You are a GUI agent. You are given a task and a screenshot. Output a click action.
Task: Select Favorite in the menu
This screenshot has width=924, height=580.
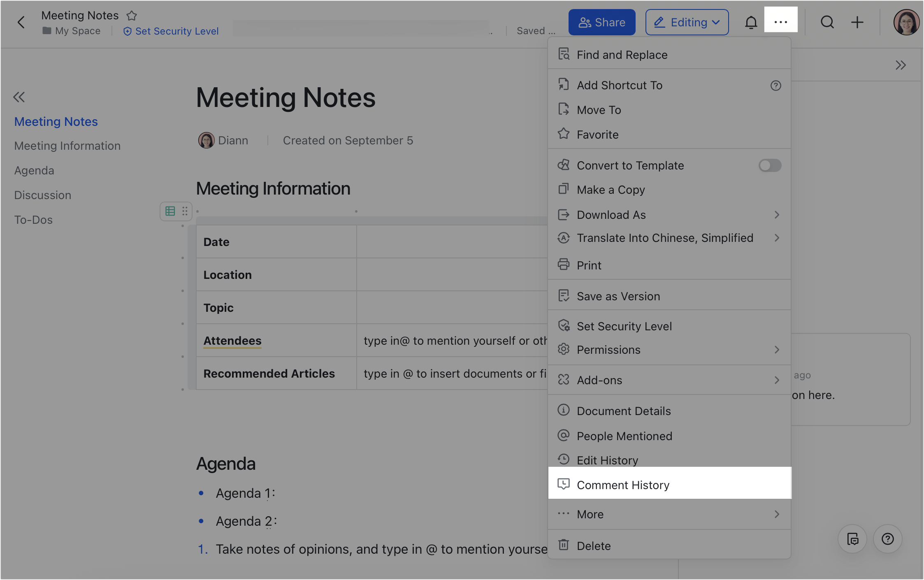coord(669,135)
